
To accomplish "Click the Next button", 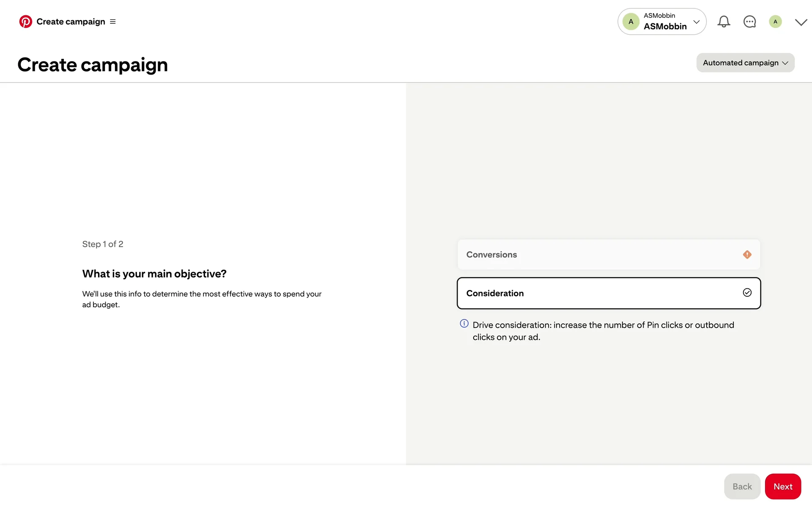I will pyautogui.click(x=783, y=486).
